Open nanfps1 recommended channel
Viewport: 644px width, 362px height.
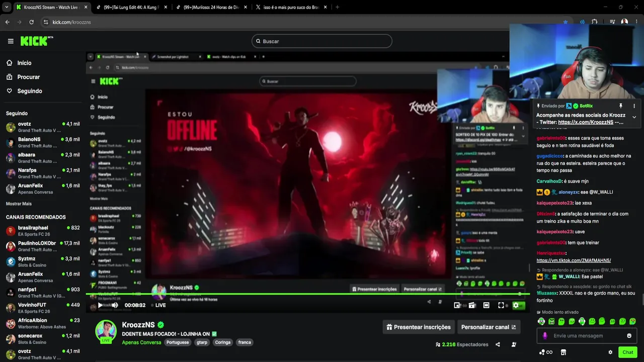pos(43,293)
